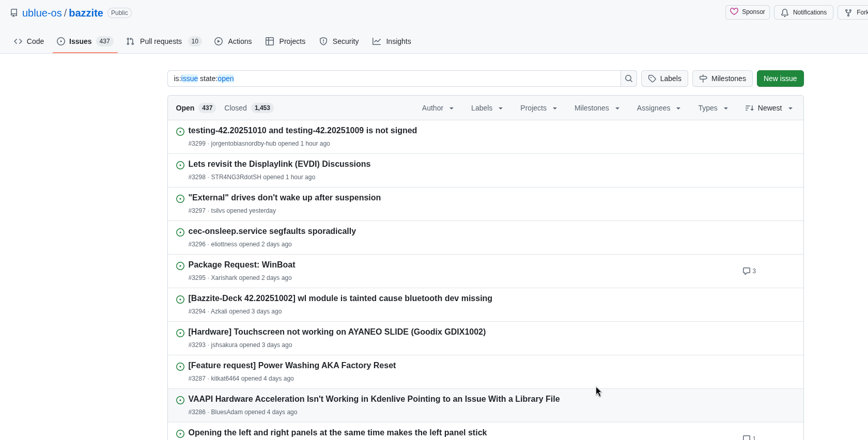The height and width of the screenshot is (440, 868).
Task: Open author jshsakura profile link
Action: [x=224, y=345]
